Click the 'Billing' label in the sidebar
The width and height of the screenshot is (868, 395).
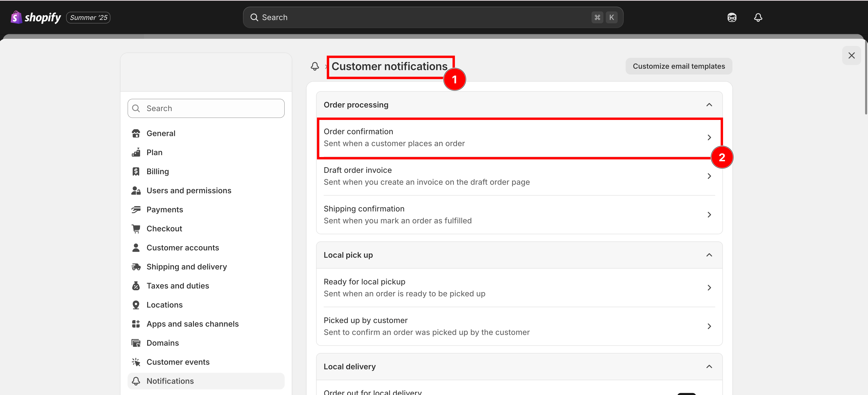tap(158, 171)
